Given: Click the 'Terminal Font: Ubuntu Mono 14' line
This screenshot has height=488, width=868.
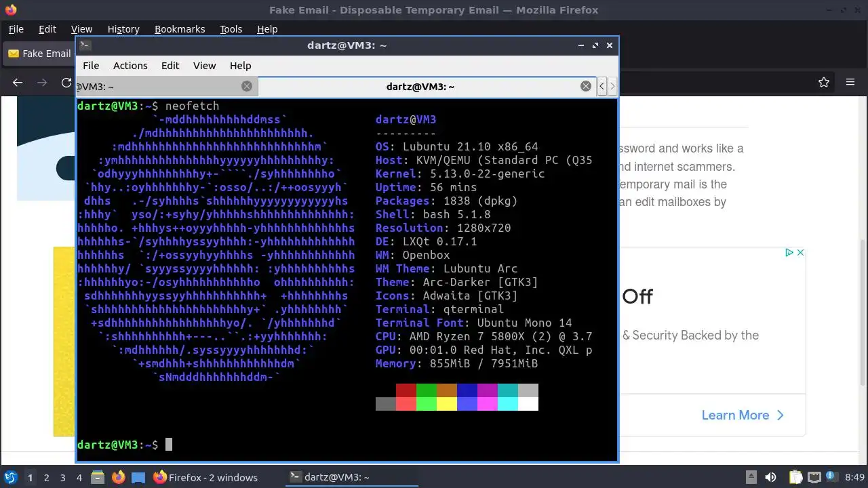Looking at the screenshot, I should (x=473, y=323).
